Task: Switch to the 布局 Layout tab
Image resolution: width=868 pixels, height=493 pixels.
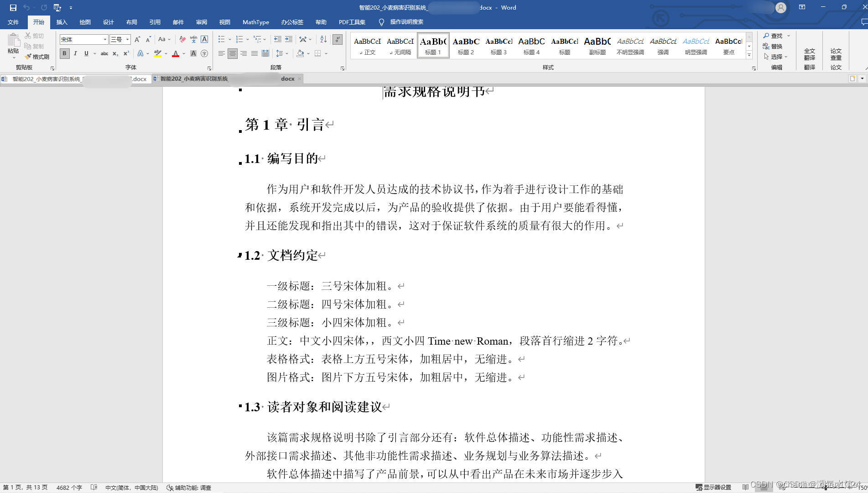Action: click(131, 22)
